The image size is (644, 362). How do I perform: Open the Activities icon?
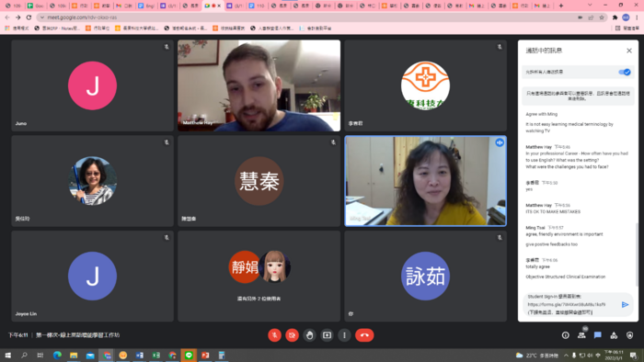(614, 335)
